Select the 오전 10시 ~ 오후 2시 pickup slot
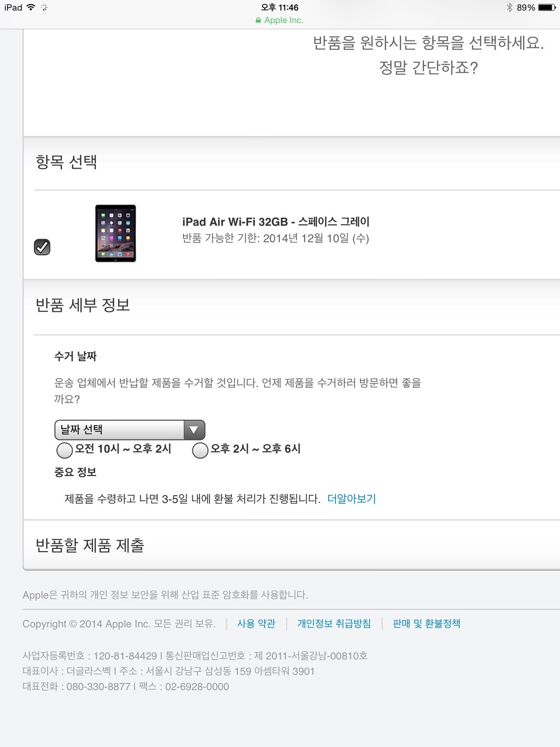Screen dimensions: 560x747 pyautogui.click(x=65, y=450)
